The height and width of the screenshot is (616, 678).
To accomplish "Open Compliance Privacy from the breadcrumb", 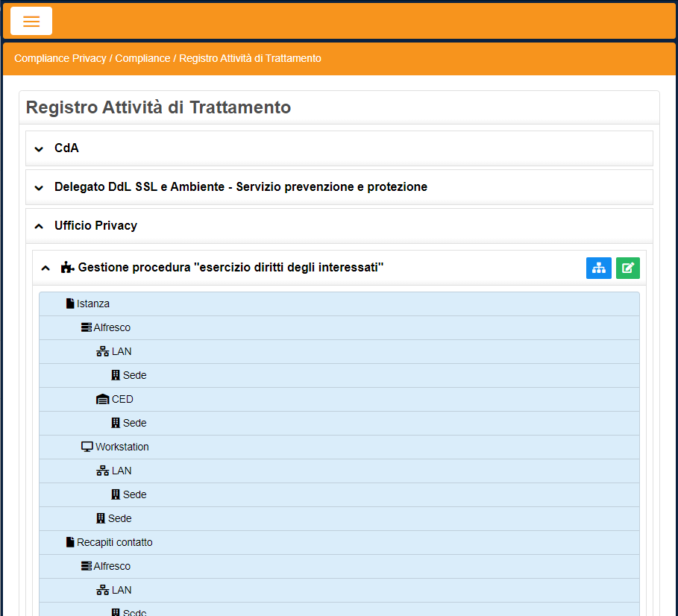I will pyautogui.click(x=60, y=58).
